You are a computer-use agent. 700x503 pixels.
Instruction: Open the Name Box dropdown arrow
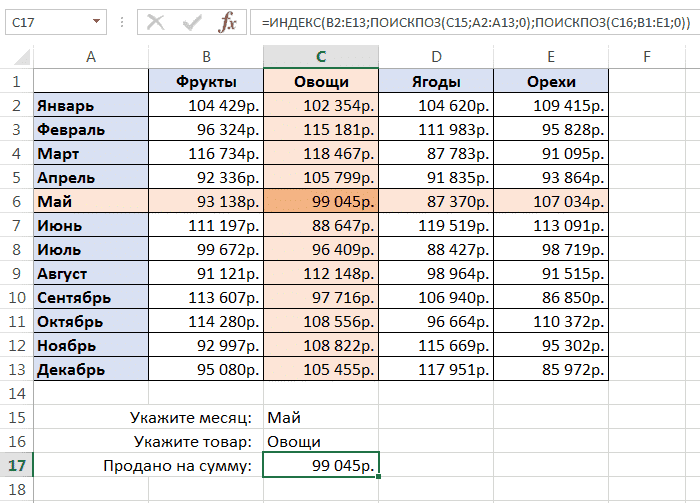pyautogui.click(x=96, y=21)
